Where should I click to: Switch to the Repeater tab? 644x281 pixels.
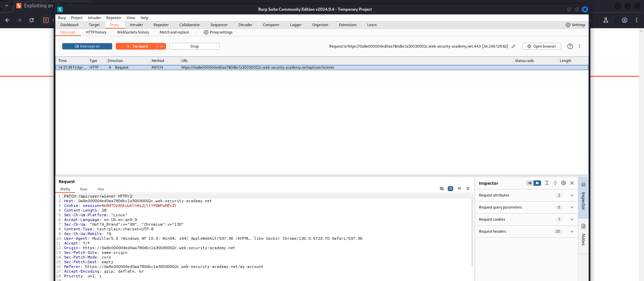point(161,25)
